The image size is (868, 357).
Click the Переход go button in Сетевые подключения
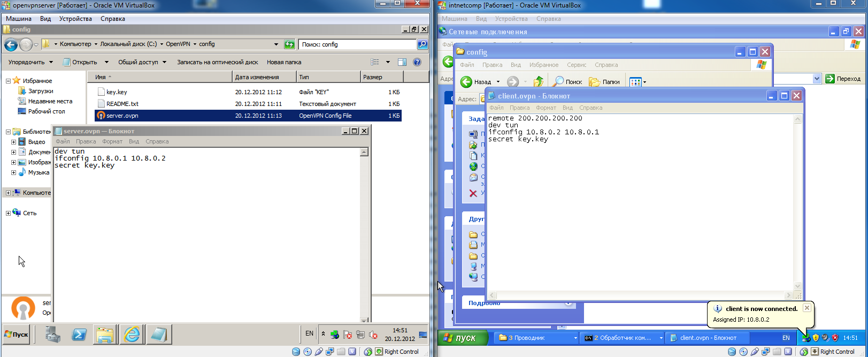point(843,79)
